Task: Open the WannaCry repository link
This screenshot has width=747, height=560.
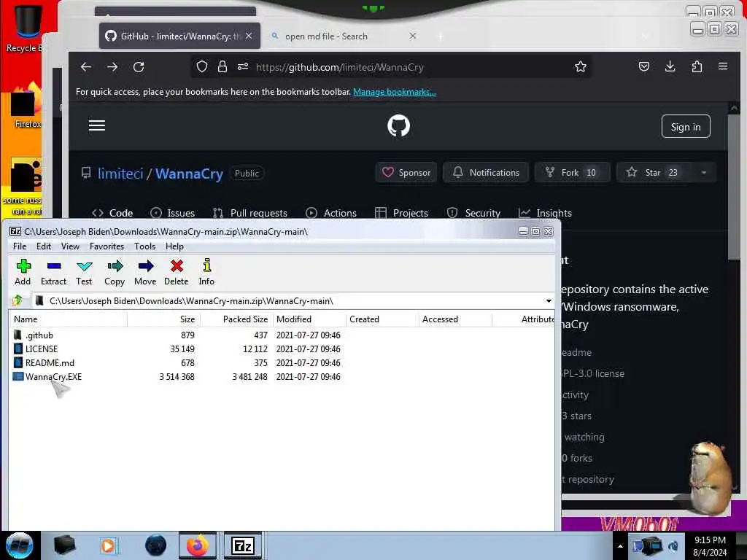Action: 189,174
